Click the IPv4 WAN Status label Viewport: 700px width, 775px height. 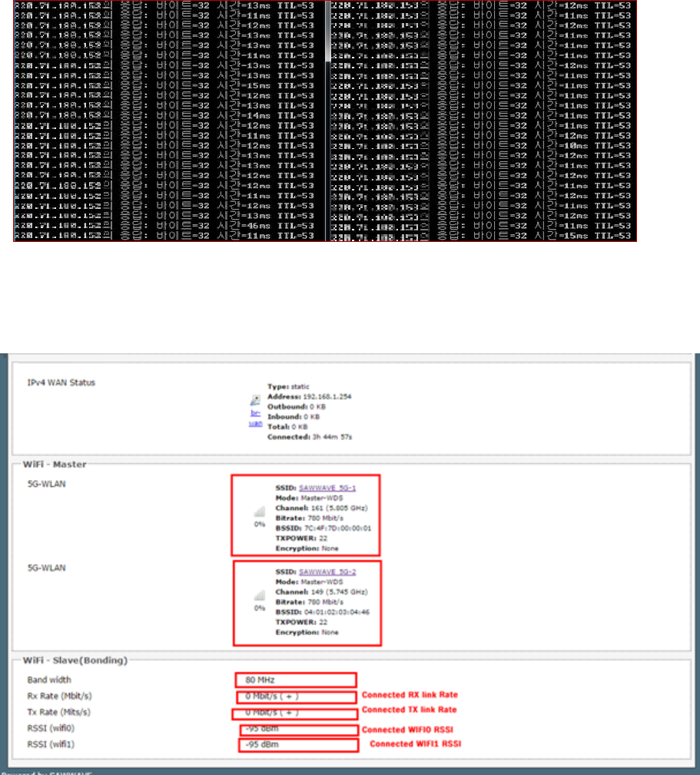[61, 383]
